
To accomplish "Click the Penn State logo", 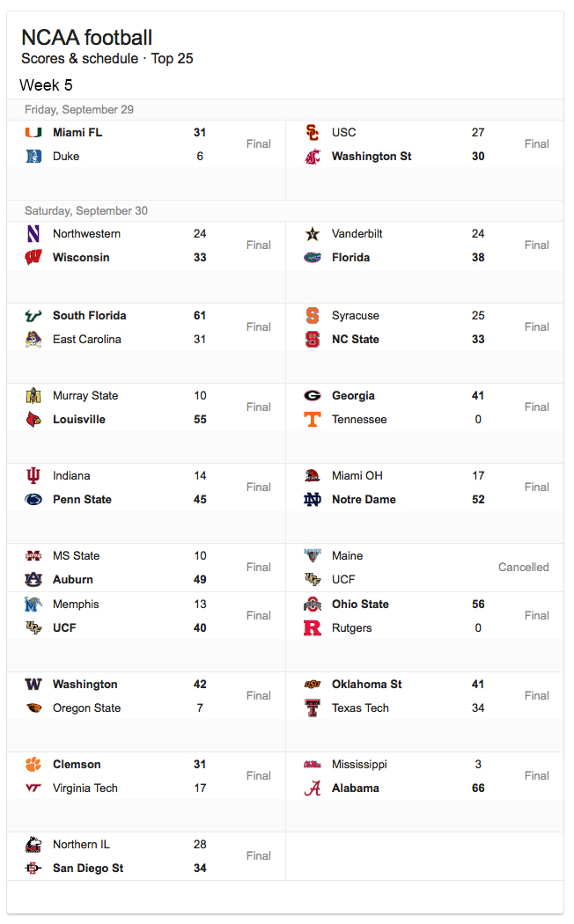I will click(x=33, y=500).
